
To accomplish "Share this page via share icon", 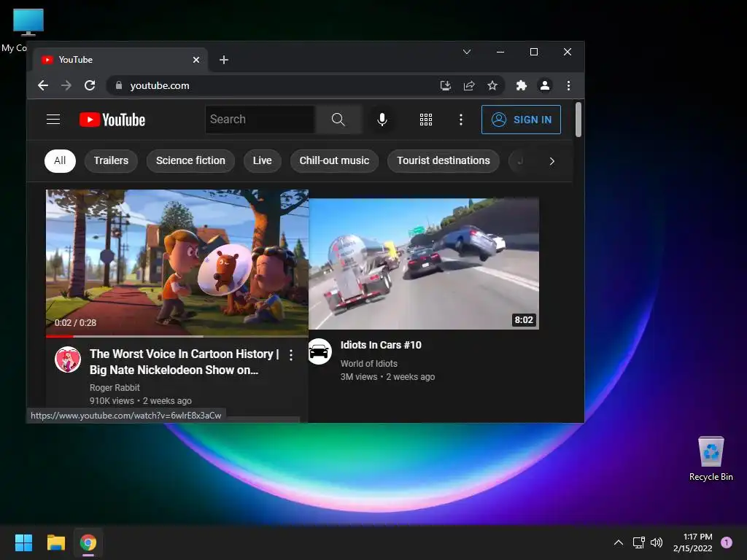I will click(469, 86).
